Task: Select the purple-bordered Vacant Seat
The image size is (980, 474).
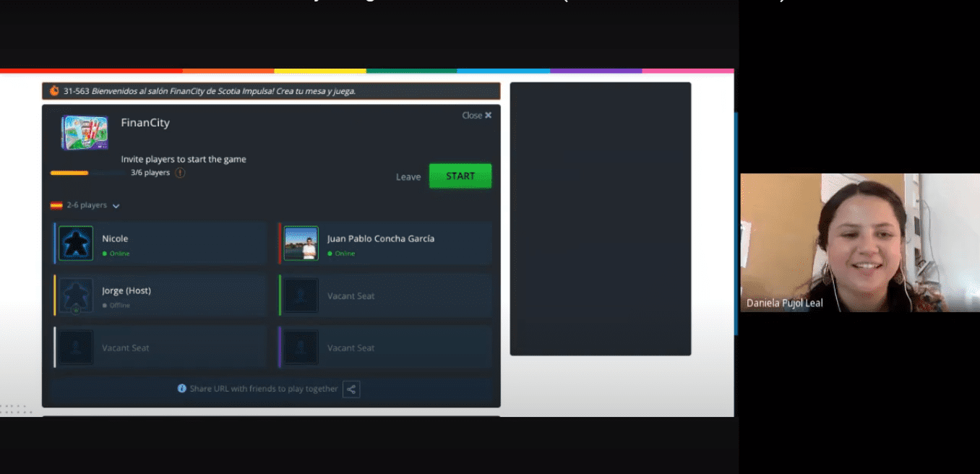Action: coord(385,348)
